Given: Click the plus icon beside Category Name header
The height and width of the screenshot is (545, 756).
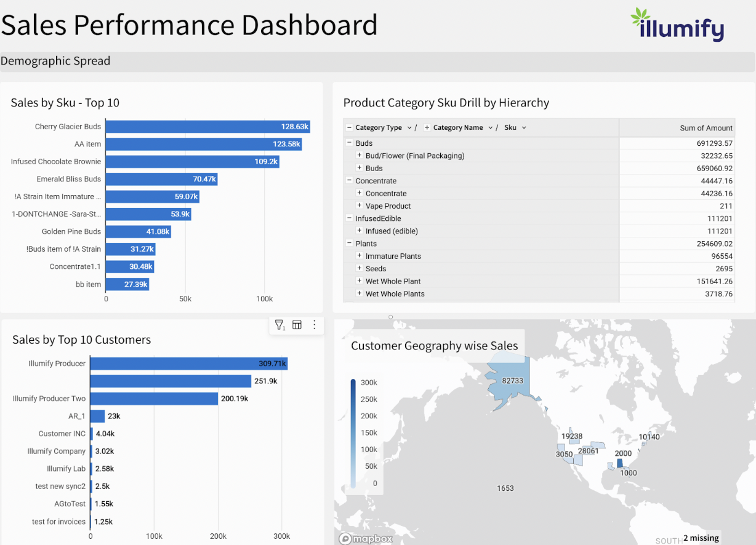Looking at the screenshot, I should point(427,128).
